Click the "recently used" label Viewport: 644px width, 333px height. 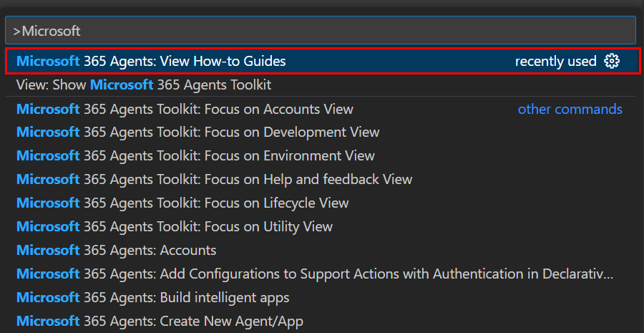coord(555,62)
